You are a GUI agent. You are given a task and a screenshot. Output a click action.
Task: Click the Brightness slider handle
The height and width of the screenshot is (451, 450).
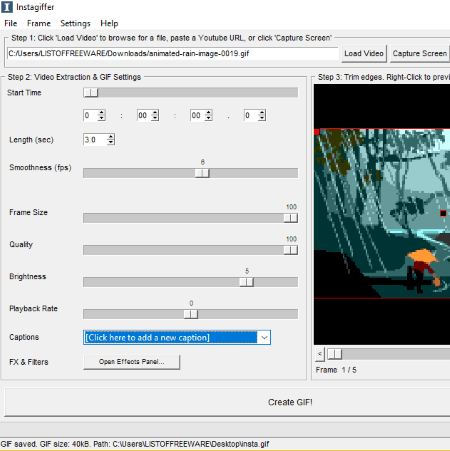246,282
